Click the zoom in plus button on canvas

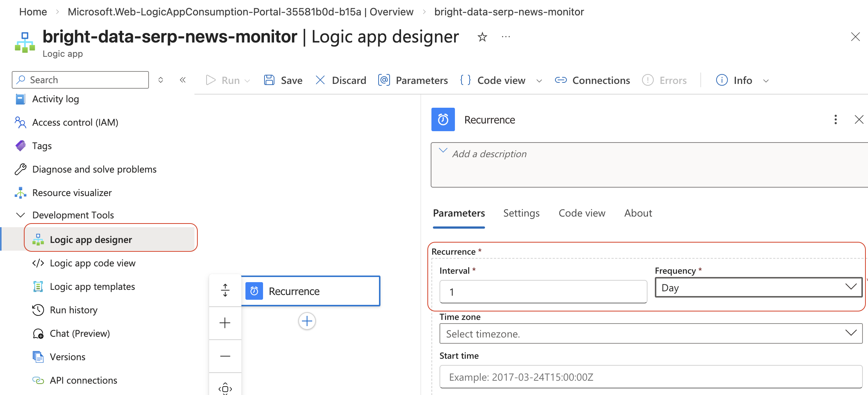point(225,323)
